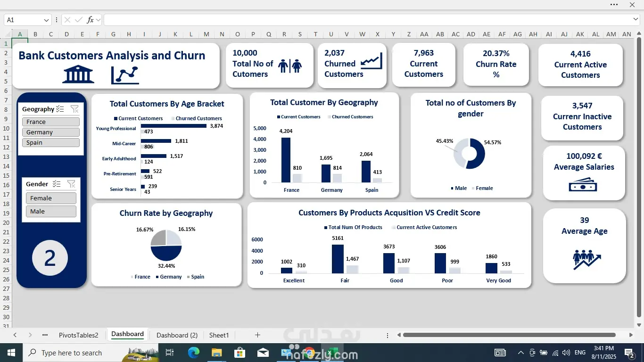Toggle multi-select on the Geography slicer

(x=60, y=109)
